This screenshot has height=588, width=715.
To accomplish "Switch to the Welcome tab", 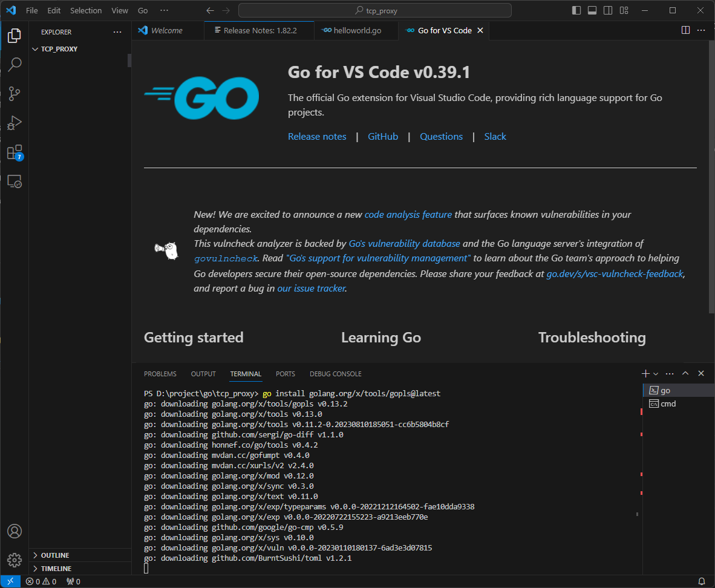I will (x=167, y=31).
